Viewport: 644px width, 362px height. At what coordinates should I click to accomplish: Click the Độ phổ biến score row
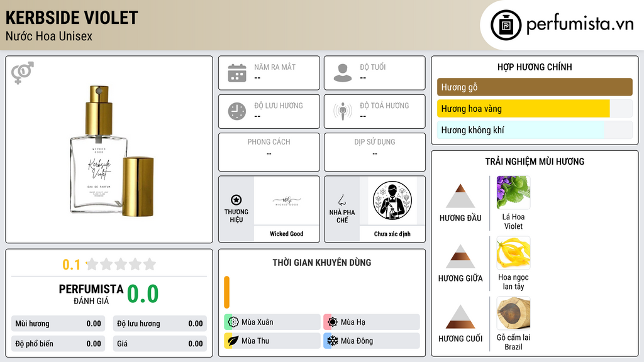(58, 344)
